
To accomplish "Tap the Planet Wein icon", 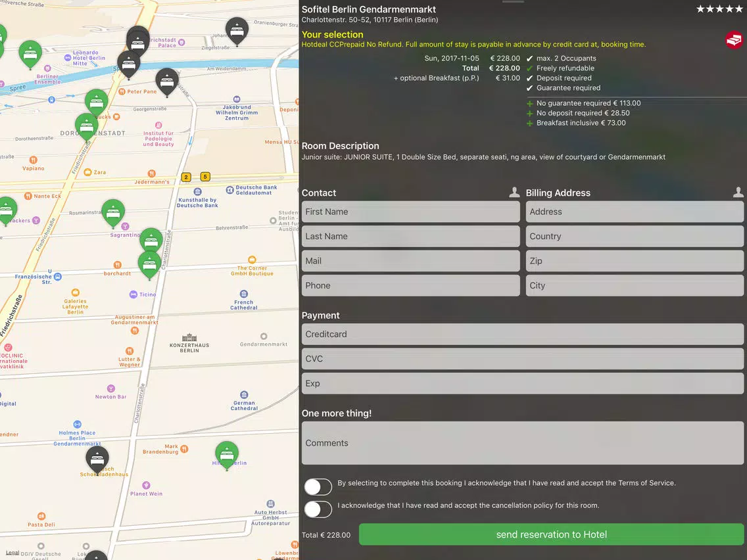I will (146, 485).
